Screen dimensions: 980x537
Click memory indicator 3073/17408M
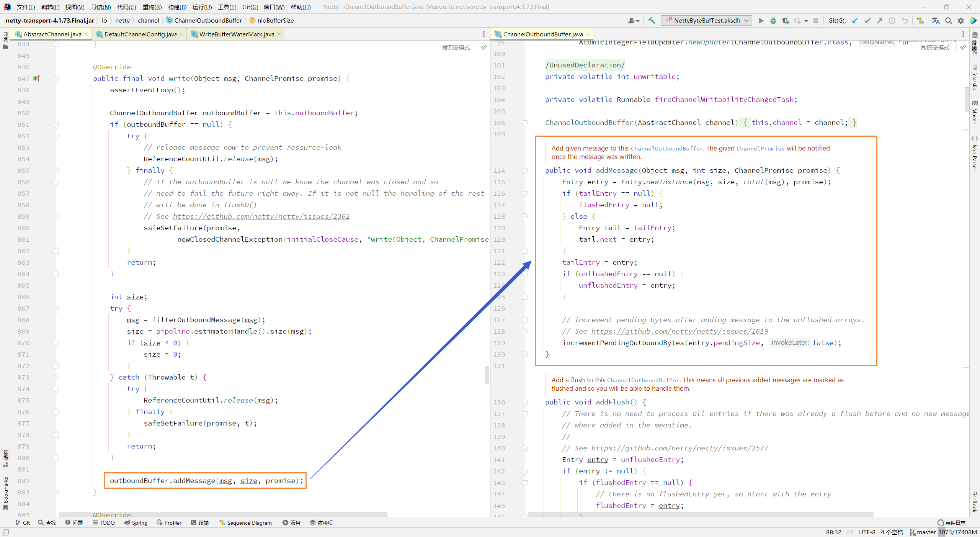click(958, 532)
